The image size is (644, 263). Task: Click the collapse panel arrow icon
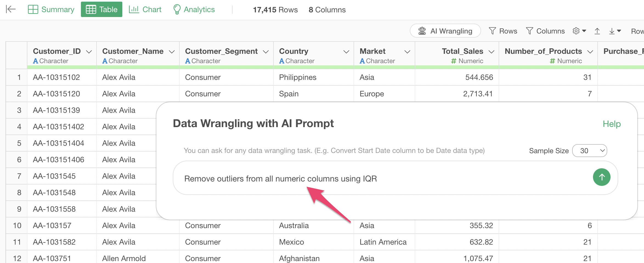(x=11, y=9)
